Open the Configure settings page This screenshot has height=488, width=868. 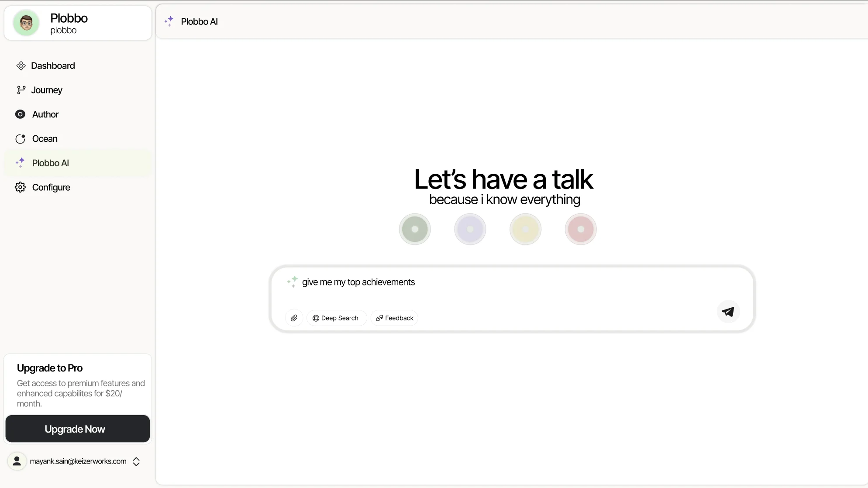tap(78, 187)
